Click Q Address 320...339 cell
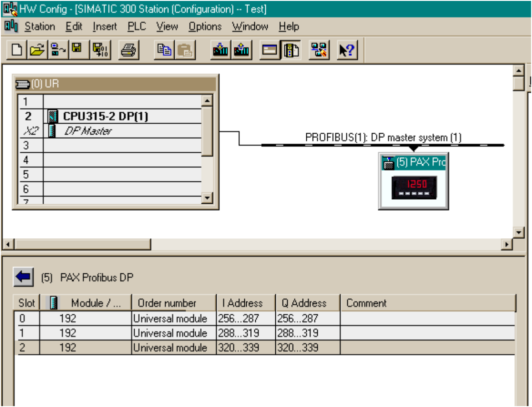 307,347
